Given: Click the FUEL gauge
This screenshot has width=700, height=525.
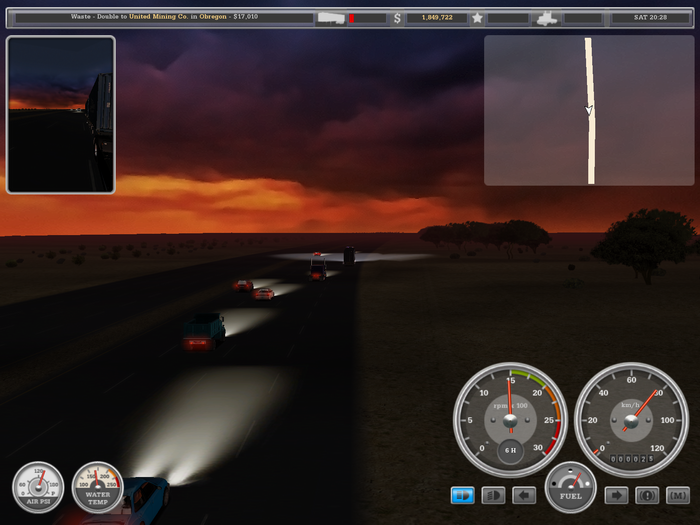Looking at the screenshot, I should (x=571, y=488).
